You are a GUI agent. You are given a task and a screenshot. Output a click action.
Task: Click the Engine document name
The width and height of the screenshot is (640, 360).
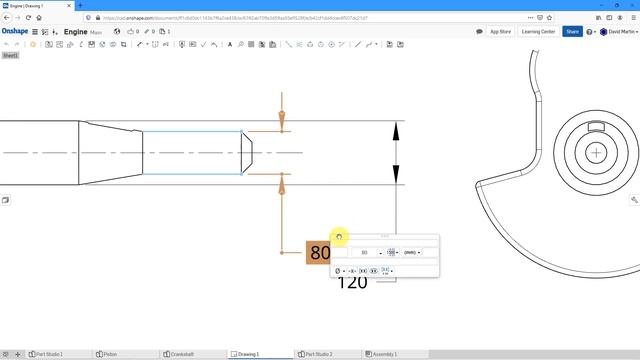(x=76, y=32)
